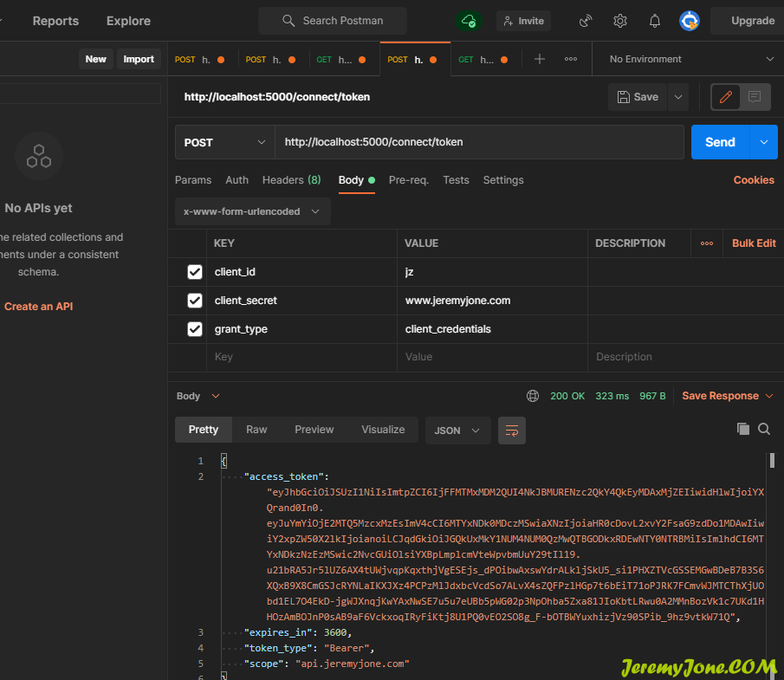
Task: Open the capture requests satellite icon
Action: pyautogui.click(x=586, y=21)
